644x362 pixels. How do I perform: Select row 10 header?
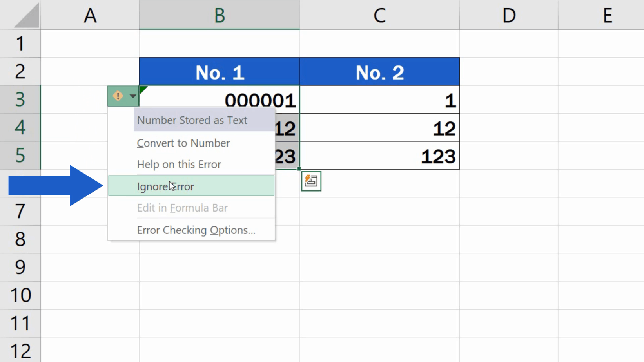click(x=20, y=295)
